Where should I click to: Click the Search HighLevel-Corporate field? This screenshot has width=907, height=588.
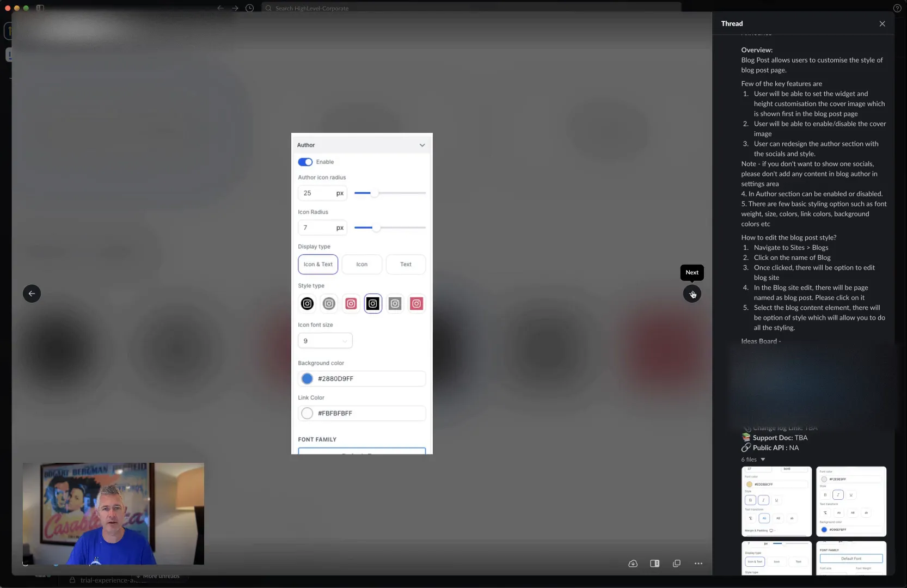(471, 8)
